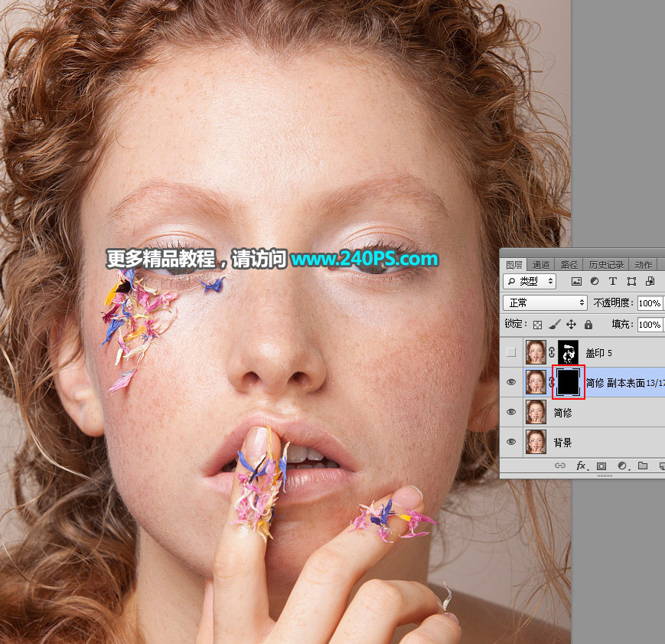Select the black layer mask thumbnail
Image resolution: width=665 pixels, height=644 pixels.
point(569,382)
